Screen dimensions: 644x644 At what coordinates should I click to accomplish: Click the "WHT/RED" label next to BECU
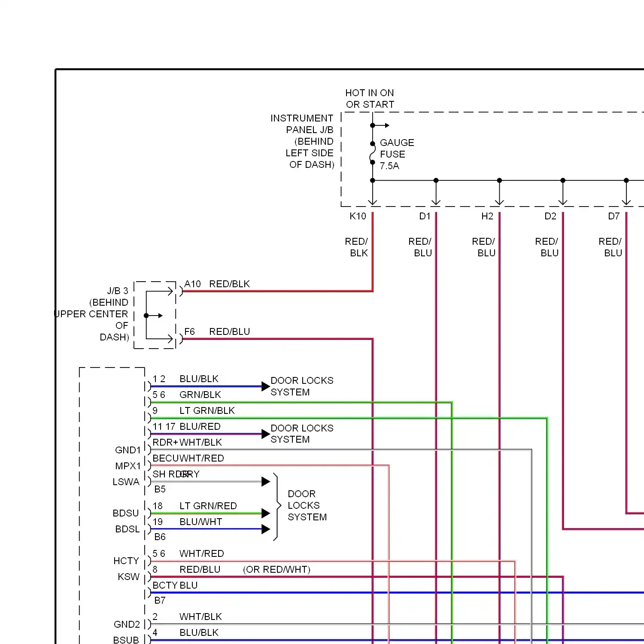[202, 458]
